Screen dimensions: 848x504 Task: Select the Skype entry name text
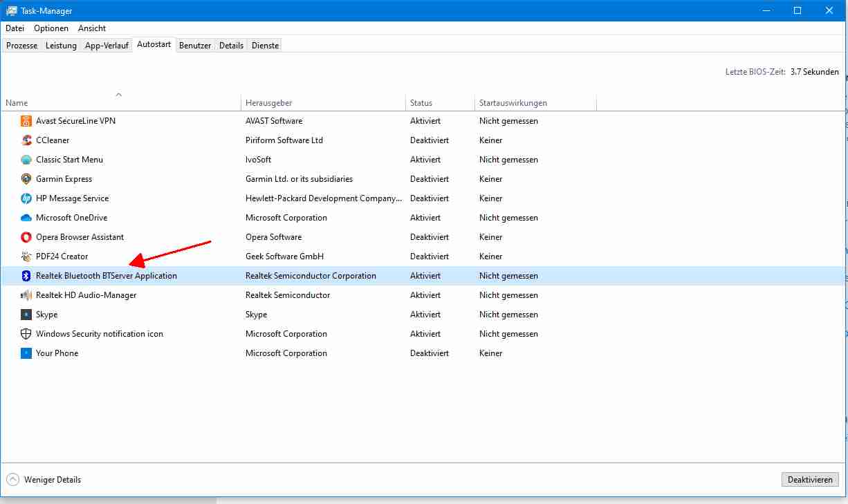[x=46, y=315]
